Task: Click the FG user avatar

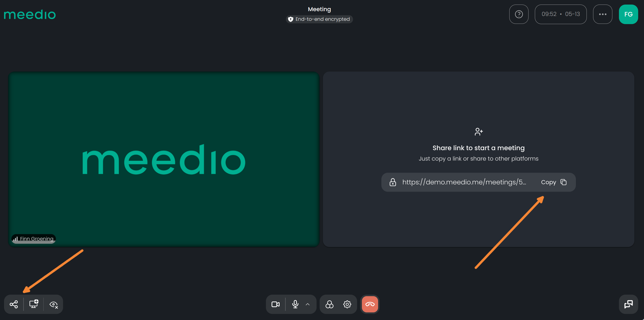Action: (x=629, y=14)
